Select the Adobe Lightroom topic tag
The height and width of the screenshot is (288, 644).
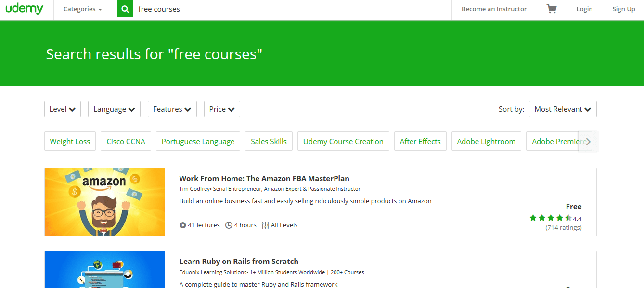(486, 141)
